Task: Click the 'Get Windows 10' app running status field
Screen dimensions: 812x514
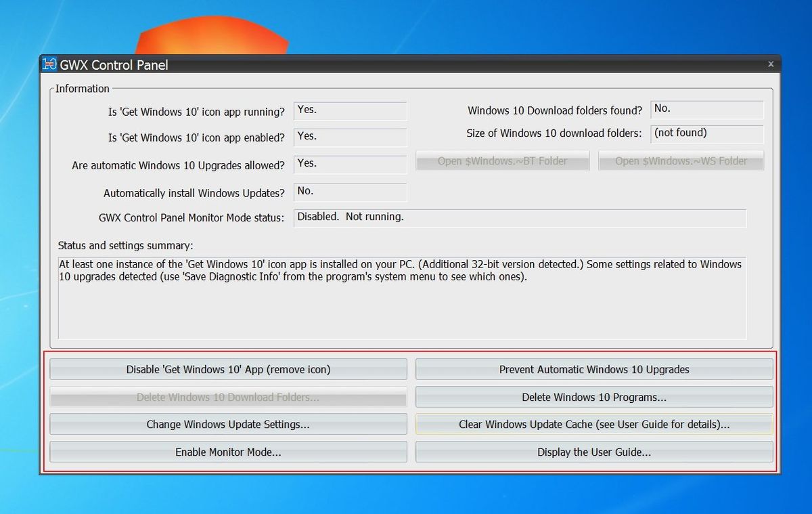Action: (x=350, y=111)
